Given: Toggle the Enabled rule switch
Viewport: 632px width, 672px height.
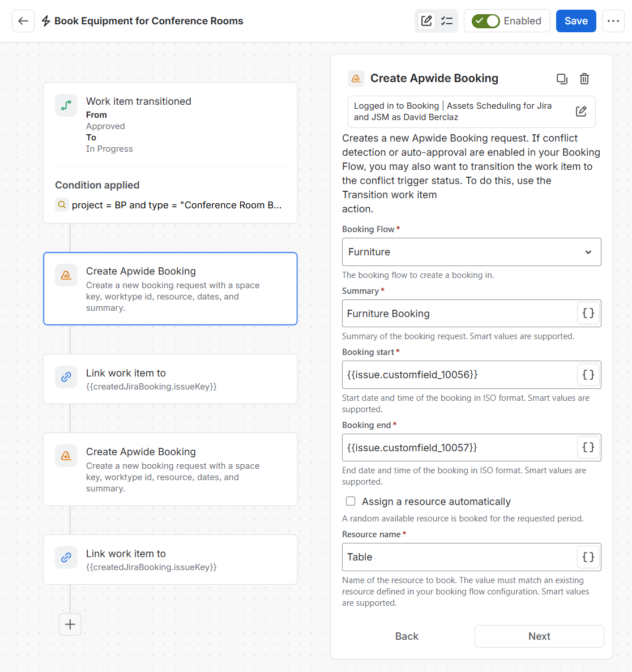Looking at the screenshot, I should click(485, 21).
